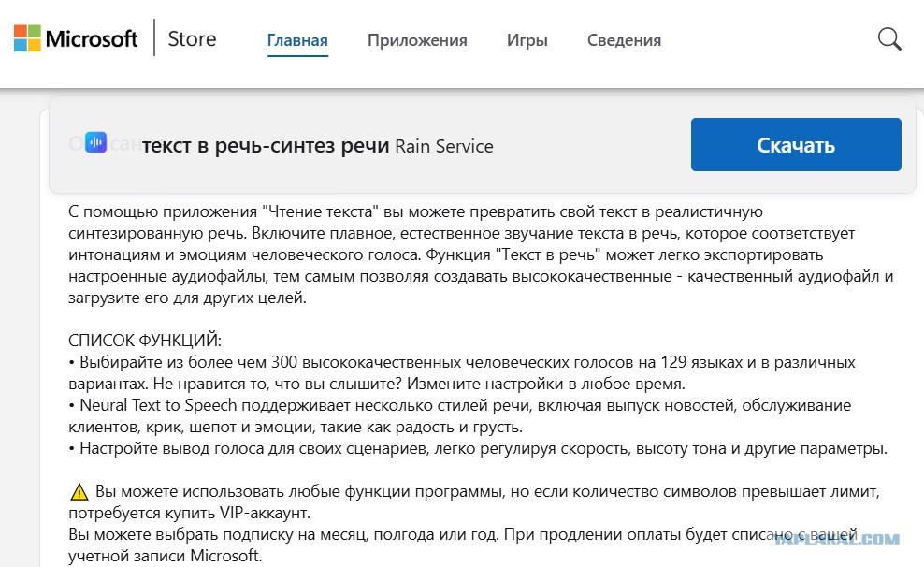Click the paragraph starting С помощью приложения
Viewport: 924px width, 567px height.
[x=481, y=254]
